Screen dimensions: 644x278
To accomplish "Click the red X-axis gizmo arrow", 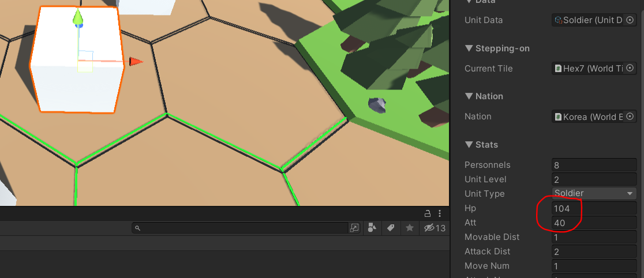I will tap(136, 62).
